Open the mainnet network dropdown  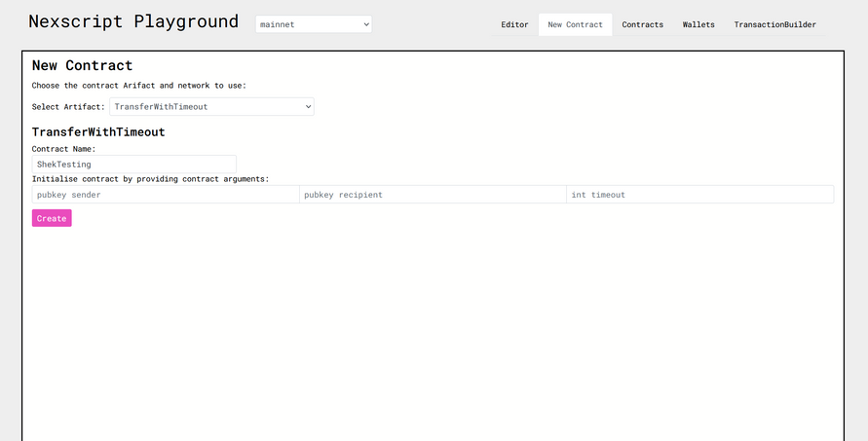[313, 24]
